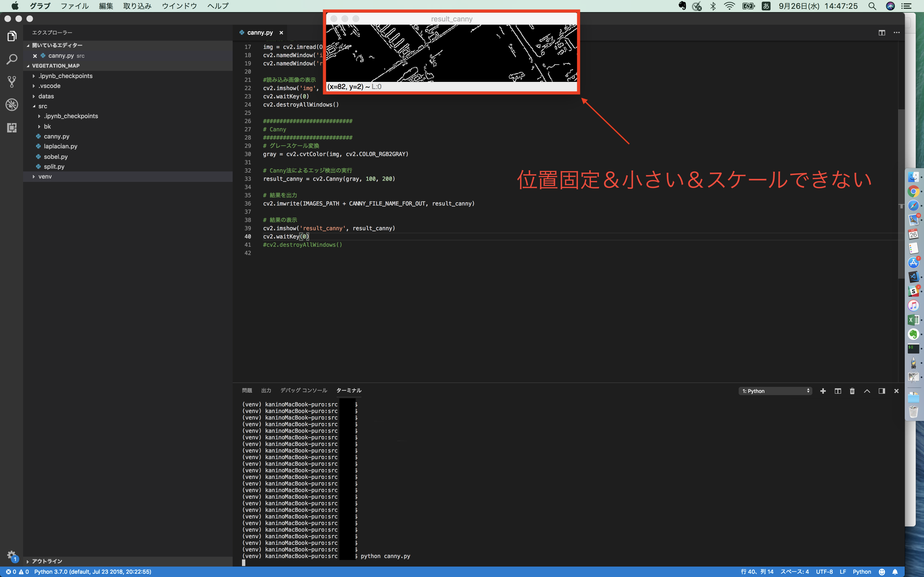Add a new terminal with plus icon
924x577 pixels.
pyautogui.click(x=823, y=391)
